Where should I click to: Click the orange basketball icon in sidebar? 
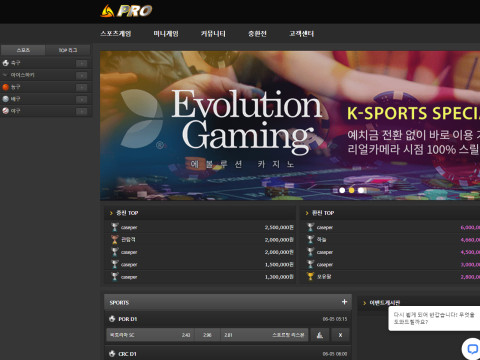(5, 87)
